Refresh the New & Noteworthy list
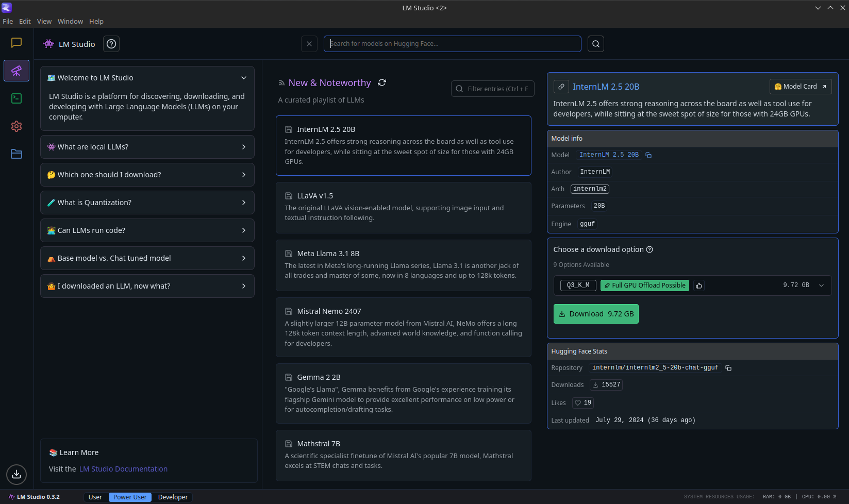The width and height of the screenshot is (849, 504). click(x=382, y=82)
